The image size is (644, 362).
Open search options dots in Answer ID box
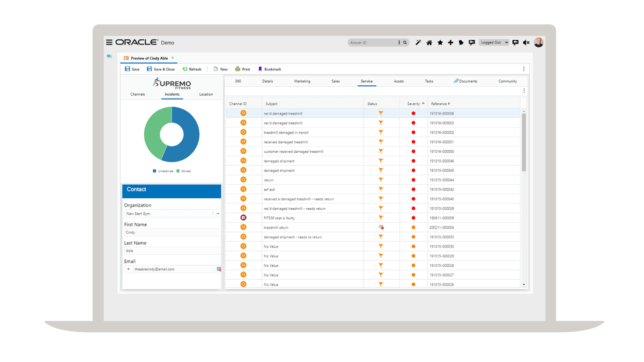(x=399, y=43)
